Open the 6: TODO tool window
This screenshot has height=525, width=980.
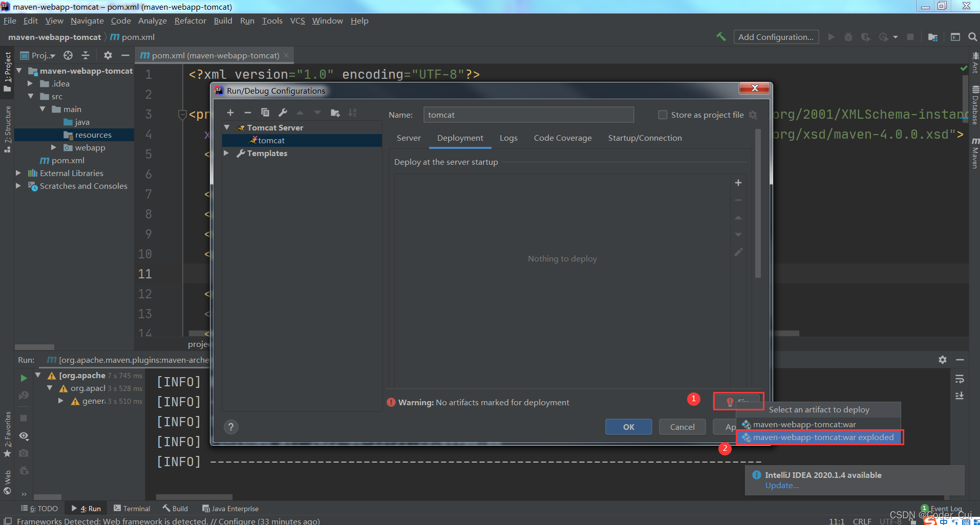(x=39, y=509)
